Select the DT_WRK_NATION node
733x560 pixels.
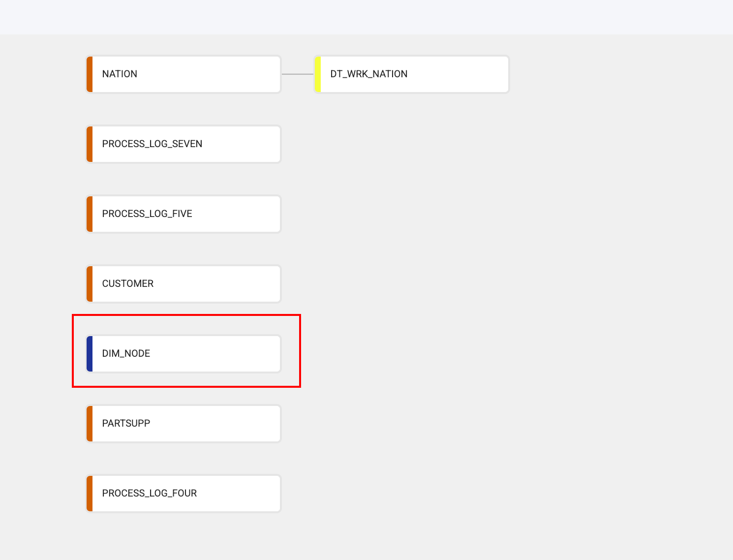pyautogui.click(x=412, y=74)
